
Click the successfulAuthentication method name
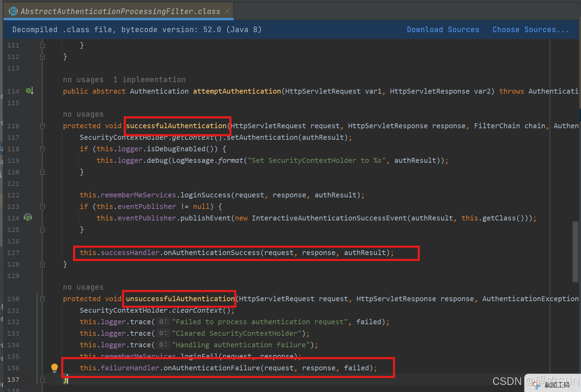[176, 126]
